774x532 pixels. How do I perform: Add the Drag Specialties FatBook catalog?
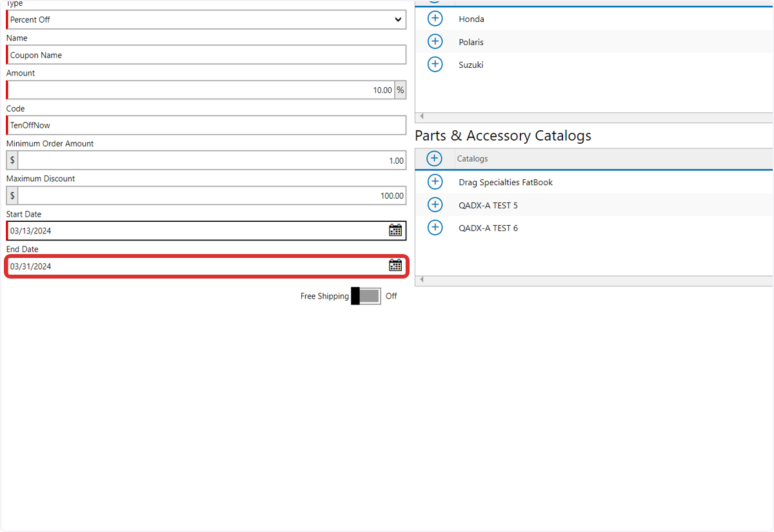[x=435, y=182]
